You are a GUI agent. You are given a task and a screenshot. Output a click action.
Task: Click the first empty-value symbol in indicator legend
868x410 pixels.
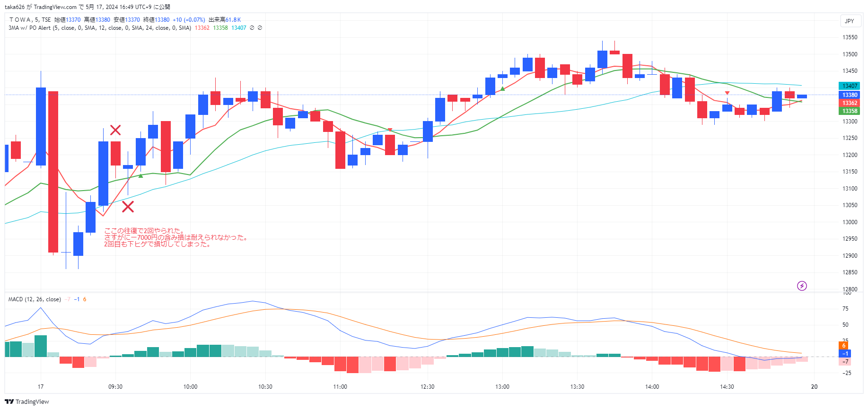click(252, 28)
